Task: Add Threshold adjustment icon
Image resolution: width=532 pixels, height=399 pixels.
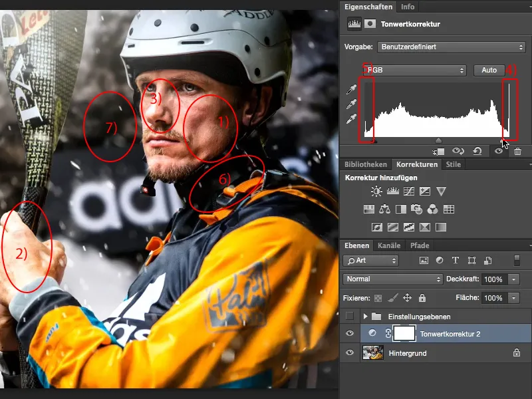Action: point(409,227)
